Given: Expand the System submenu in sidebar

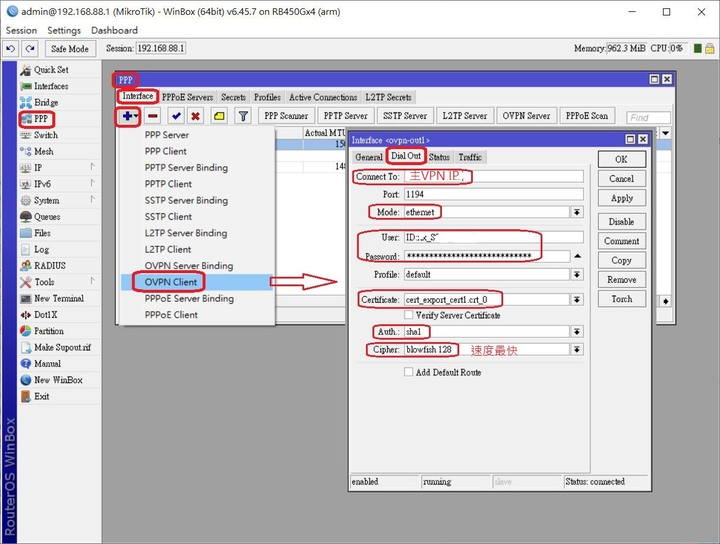Looking at the screenshot, I should tap(59, 201).
